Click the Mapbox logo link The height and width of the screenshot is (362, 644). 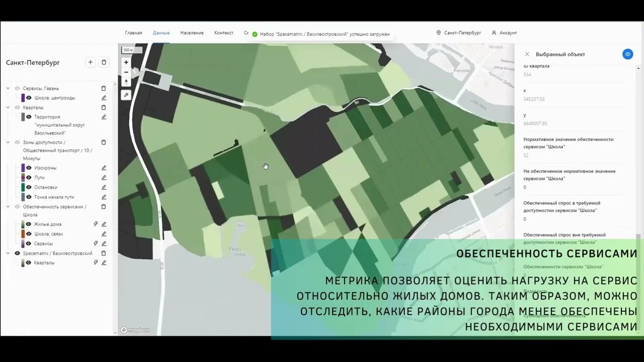click(135, 330)
